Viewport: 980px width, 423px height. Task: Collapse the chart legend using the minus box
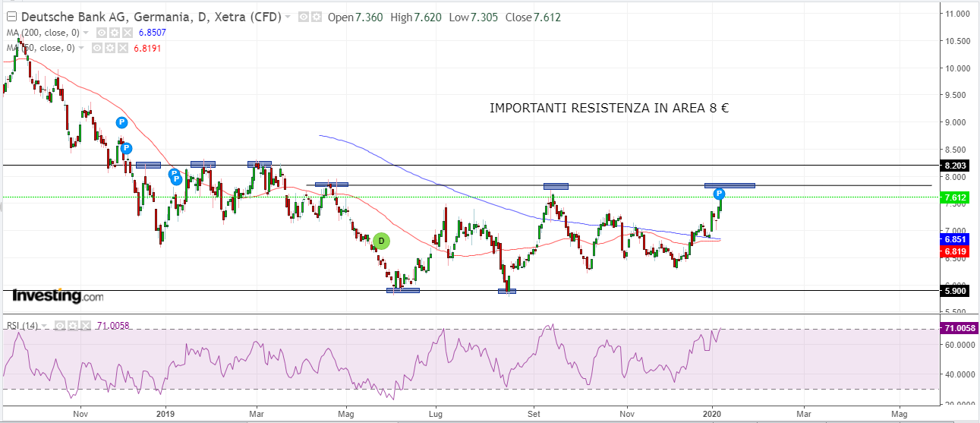tap(11, 17)
